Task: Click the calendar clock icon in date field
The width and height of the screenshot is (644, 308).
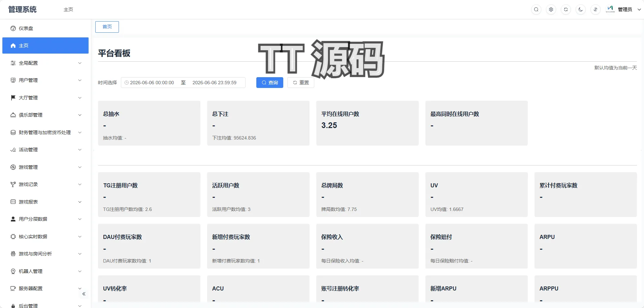Action: [127, 83]
